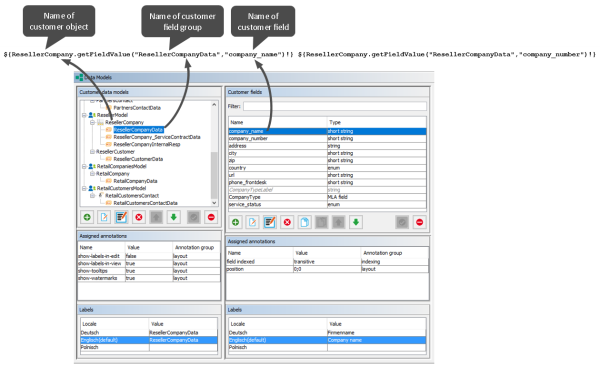Select the show-tooltips annotation row
Image resolution: width=600 pixels, height=368 pixels.
149,271
